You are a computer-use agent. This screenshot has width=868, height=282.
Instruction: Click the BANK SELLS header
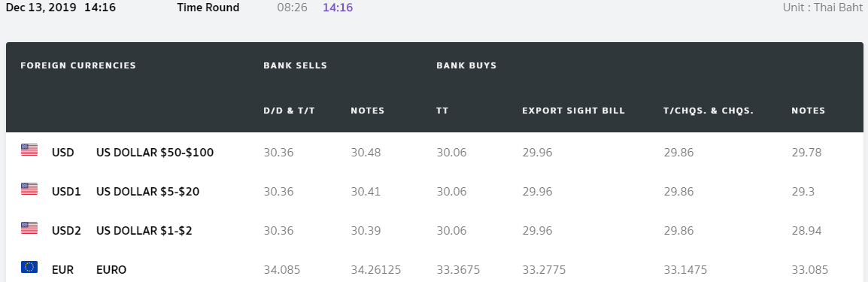(295, 65)
